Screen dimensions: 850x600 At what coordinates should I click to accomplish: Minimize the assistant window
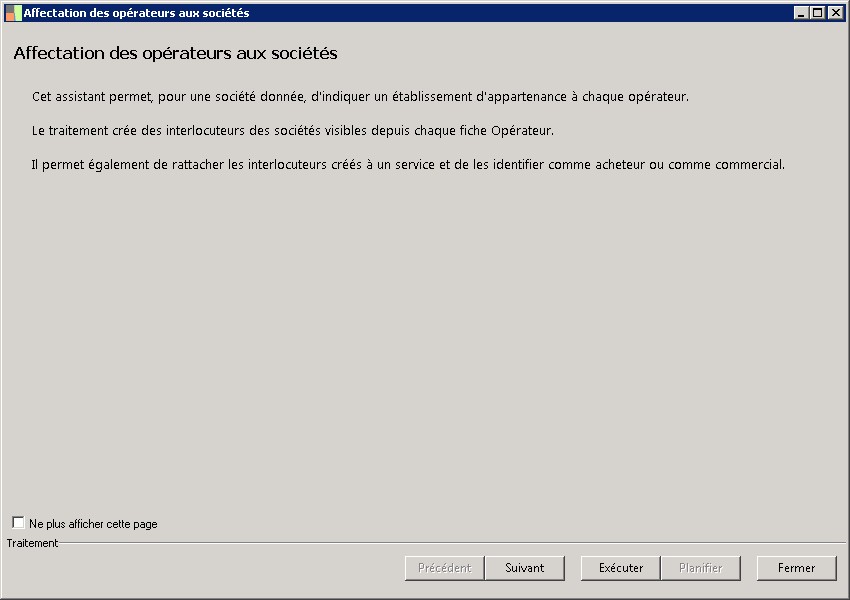click(x=801, y=13)
